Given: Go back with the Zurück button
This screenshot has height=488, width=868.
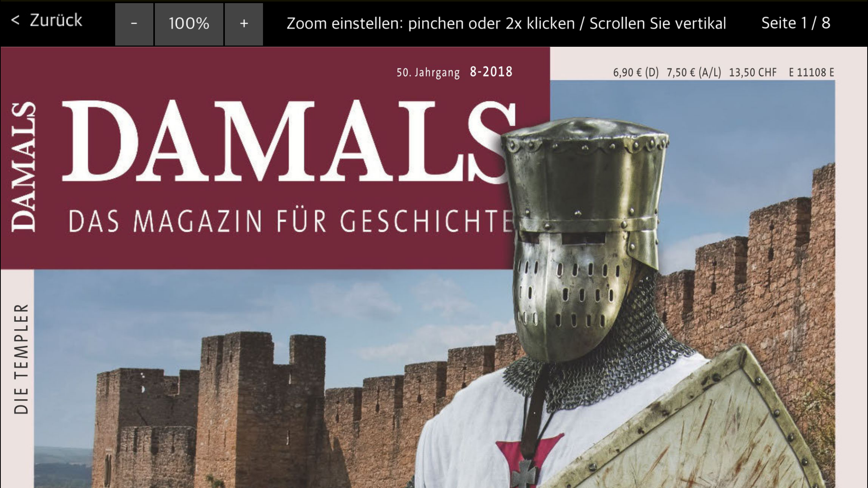Looking at the screenshot, I should 46,20.
